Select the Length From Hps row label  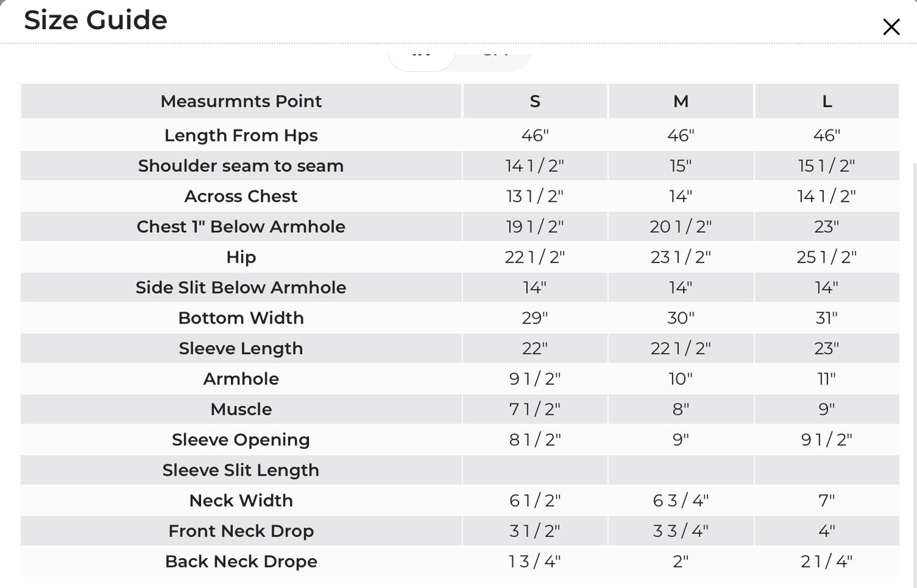tap(241, 135)
